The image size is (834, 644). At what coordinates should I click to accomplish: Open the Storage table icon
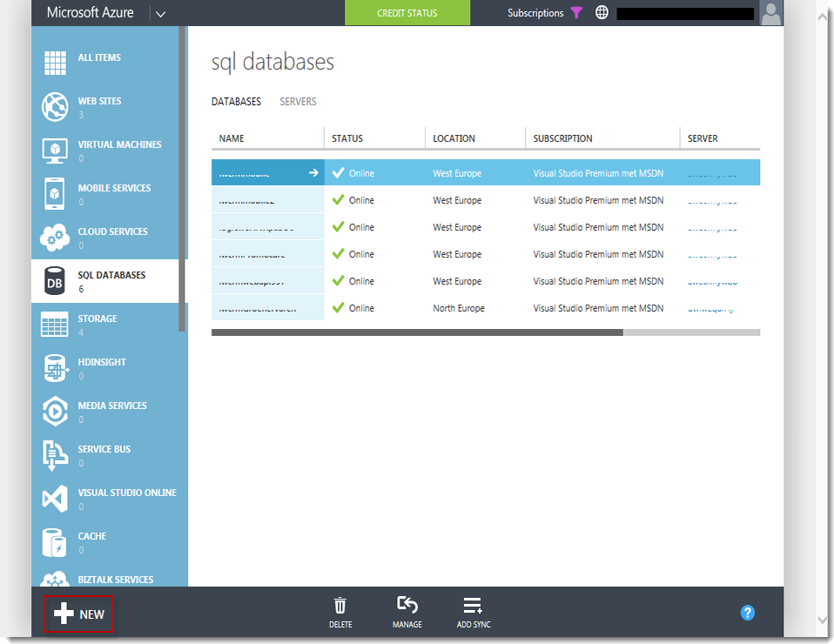tap(55, 325)
